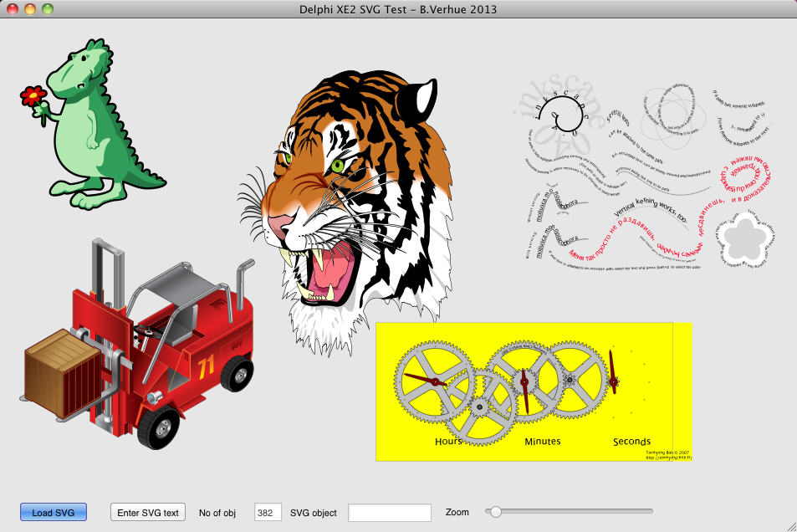Click the No of obj field showing 382
797x532 pixels.
click(268, 513)
